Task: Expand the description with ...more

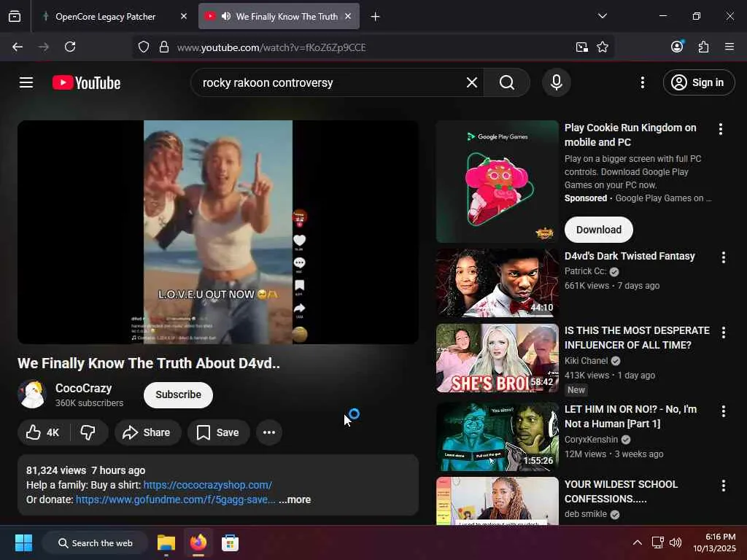Action: pos(295,499)
